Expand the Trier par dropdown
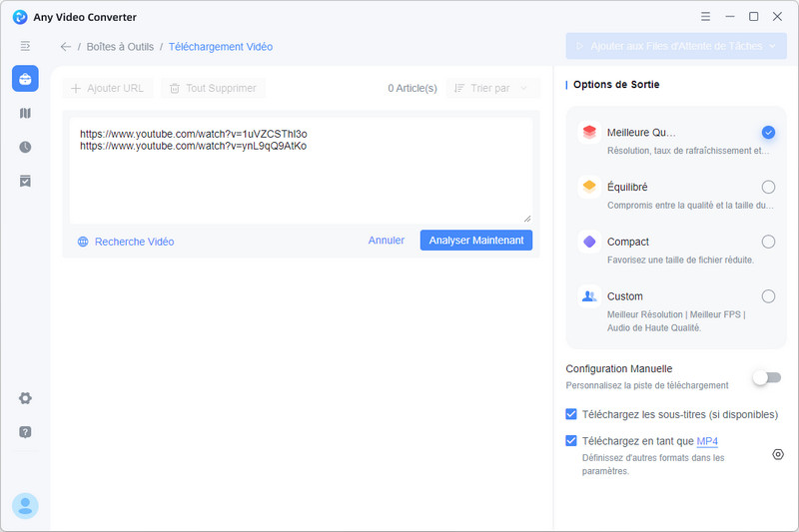The image size is (799, 532). [x=492, y=88]
